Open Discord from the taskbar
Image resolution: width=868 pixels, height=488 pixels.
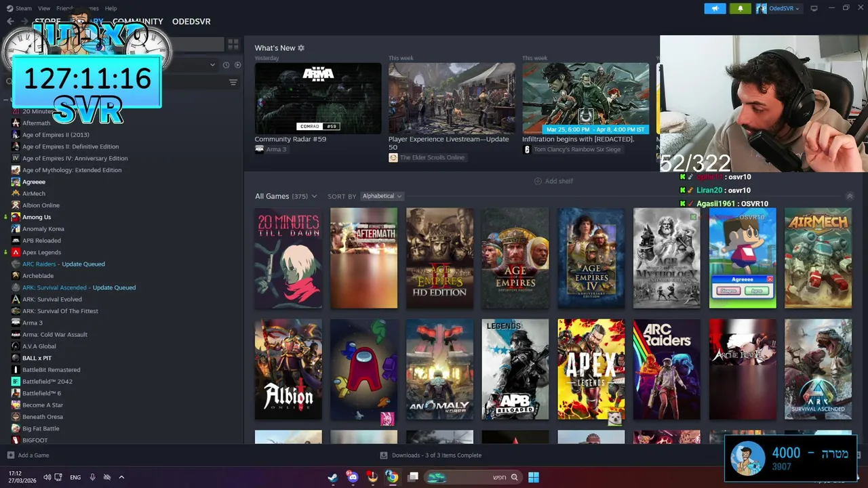353,477
